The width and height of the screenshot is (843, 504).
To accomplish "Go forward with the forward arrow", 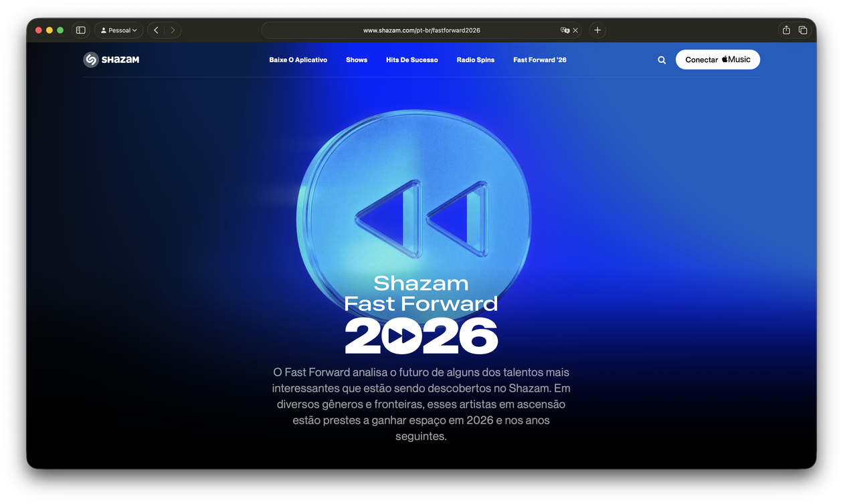I will pyautogui.click(x=173, y=30).
